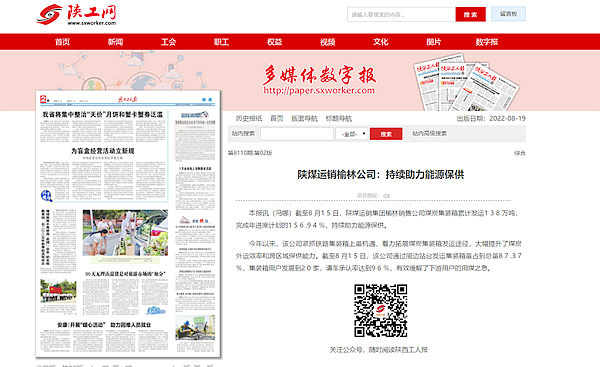Click the paragraph starting 今年以来
Screen dimensions: 600x367
click(x=379, y=256)
